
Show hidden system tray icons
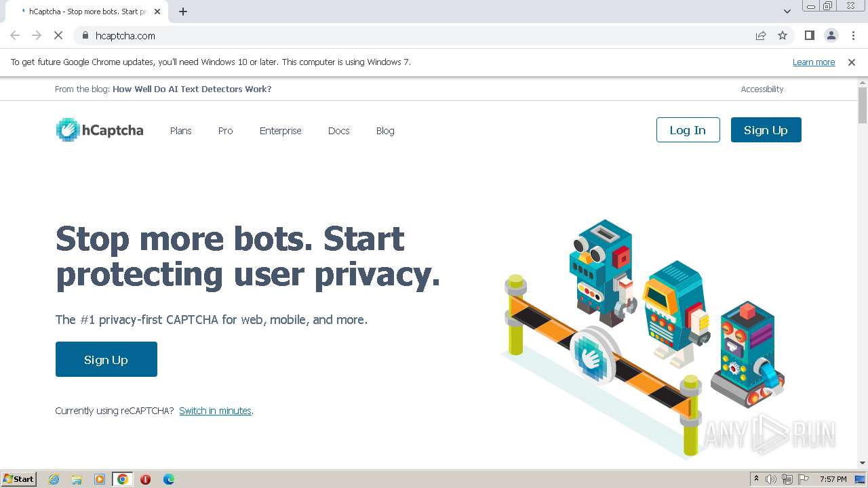(x=756, y=479)
